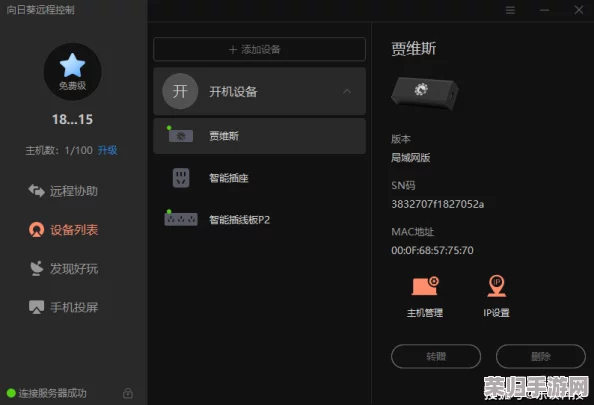
Task: Click the Delete (删除) button
Action: (541, 357)
